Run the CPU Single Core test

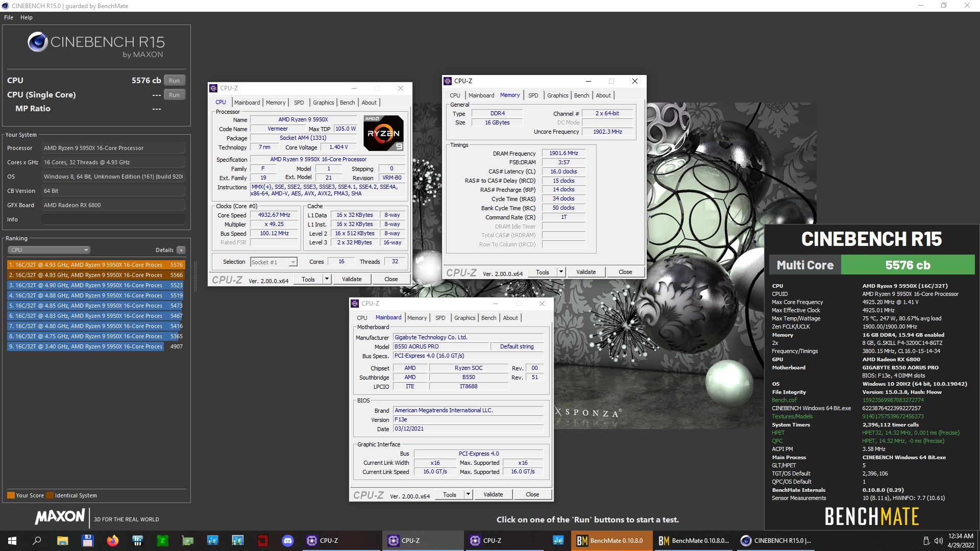click(174, 95)
